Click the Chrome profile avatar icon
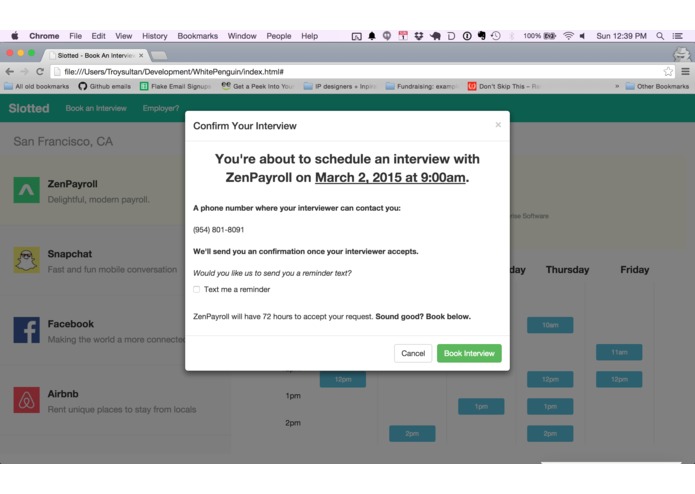 pyautogui.click(x=682, y=54)
